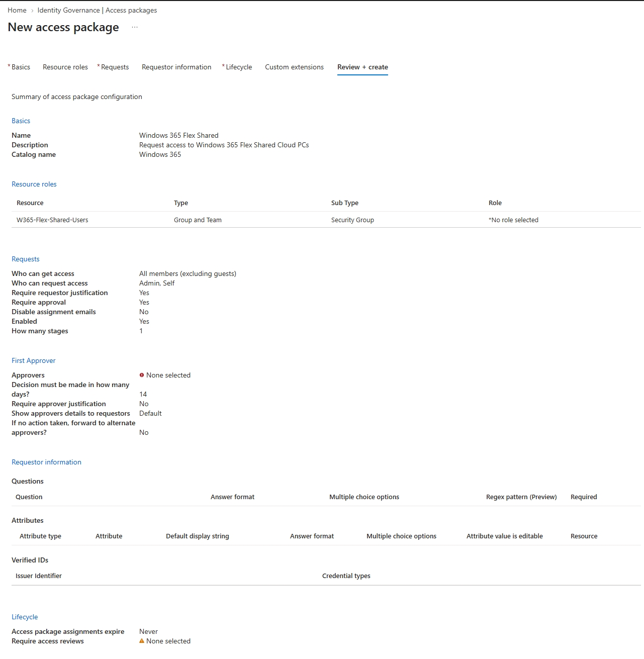Screen dimensions: 644x659
Task: Click the name value Windows 365 Flex Shared
Action: [x=179, y=135]
